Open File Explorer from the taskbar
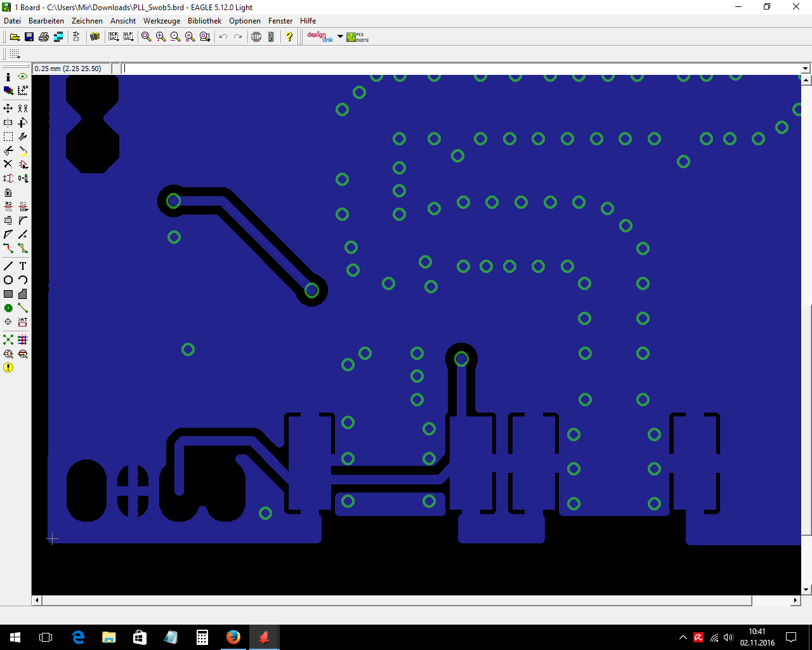 click(x=109, y=637)
